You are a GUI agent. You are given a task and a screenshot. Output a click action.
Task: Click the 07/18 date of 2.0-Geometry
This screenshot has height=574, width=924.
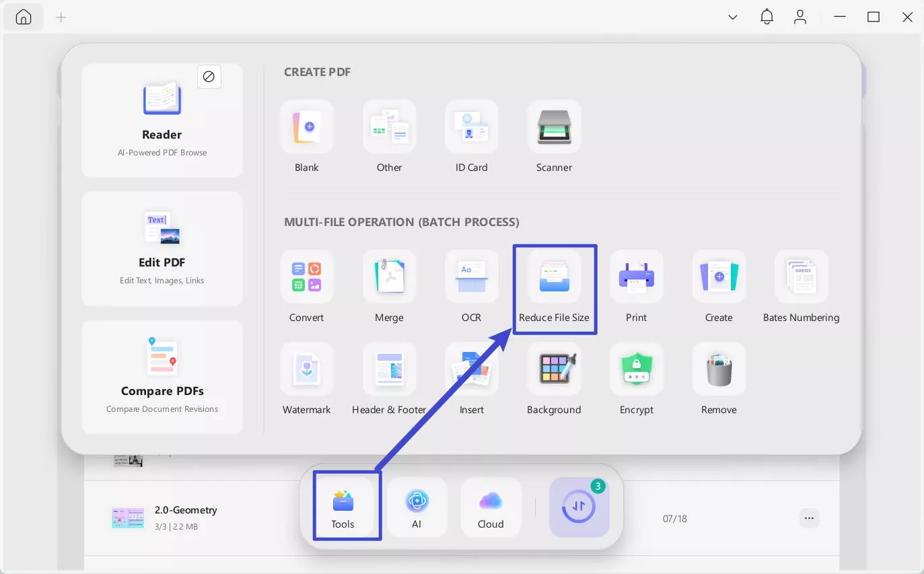pyautogui.click(x=675, y=519)
